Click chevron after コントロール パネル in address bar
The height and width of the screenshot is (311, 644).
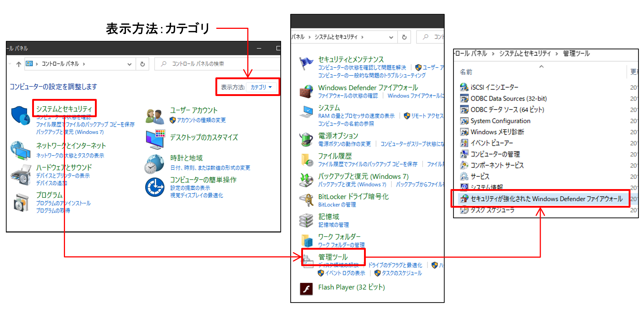pos(84,64)
